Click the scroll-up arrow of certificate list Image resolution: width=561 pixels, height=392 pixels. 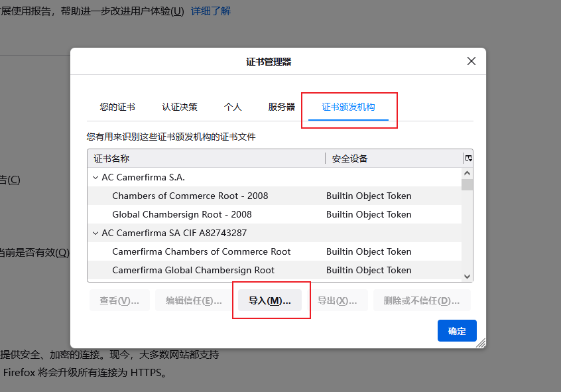click(x=467, y=173)
